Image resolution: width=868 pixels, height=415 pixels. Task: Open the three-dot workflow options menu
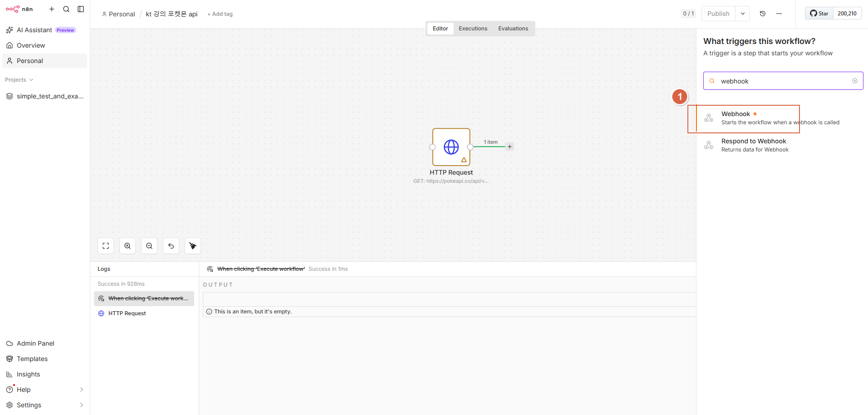[x=779, y=14]
